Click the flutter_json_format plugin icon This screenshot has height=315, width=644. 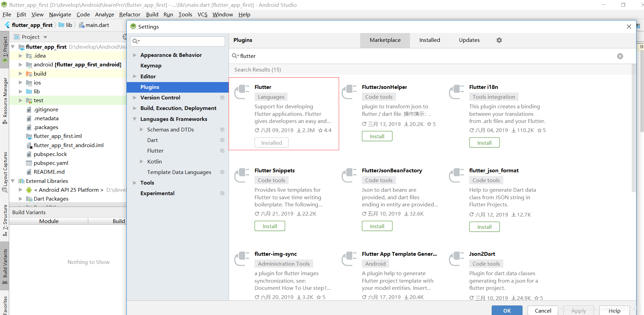point(457,175)
